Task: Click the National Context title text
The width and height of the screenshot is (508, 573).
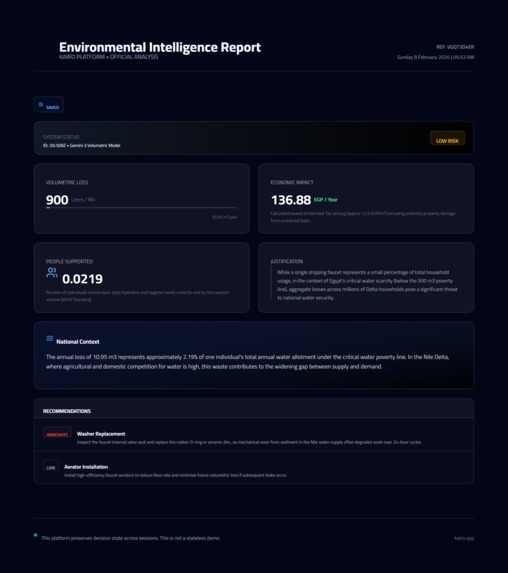Action: pos(78,342)
